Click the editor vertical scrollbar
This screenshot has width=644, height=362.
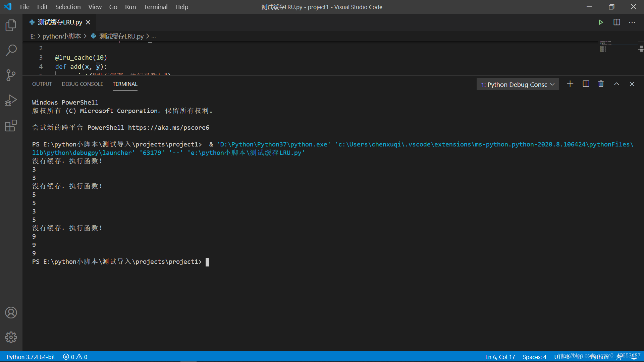pos(641,59)
